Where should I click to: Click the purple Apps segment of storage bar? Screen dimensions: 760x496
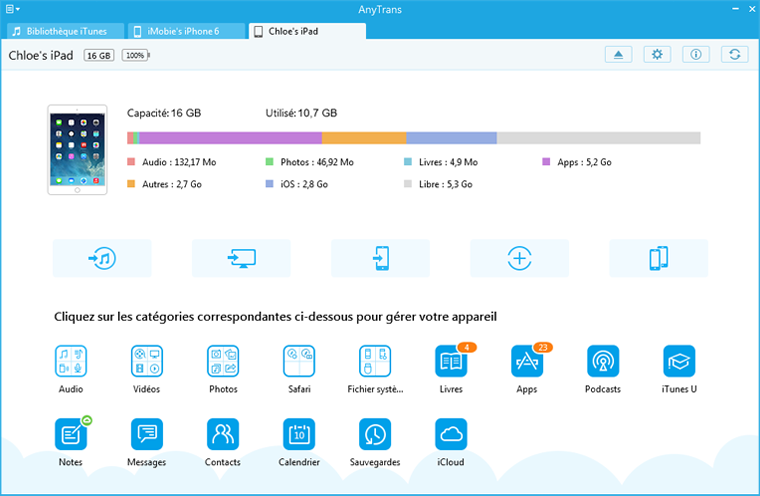click(x=231, y=138)
